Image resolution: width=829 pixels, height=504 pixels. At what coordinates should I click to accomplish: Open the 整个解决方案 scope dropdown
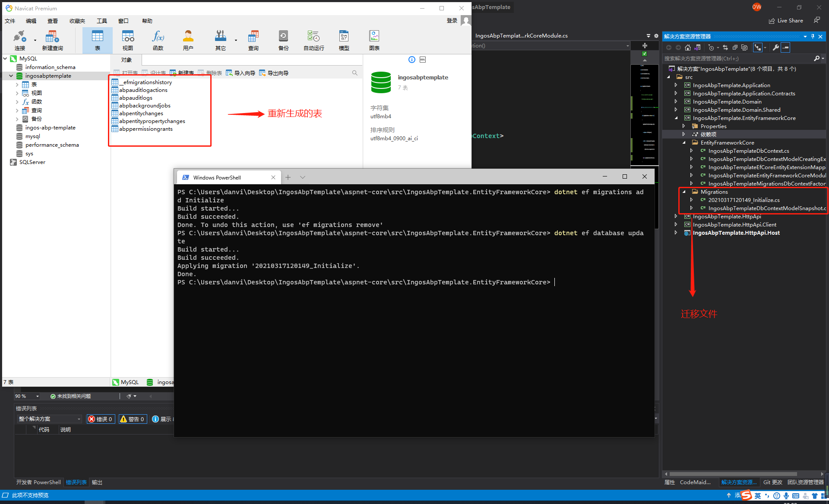[50, 419]
